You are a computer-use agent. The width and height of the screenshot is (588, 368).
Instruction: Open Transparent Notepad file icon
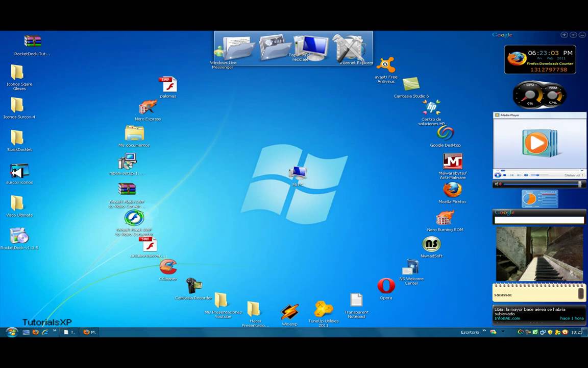(356, 301)
